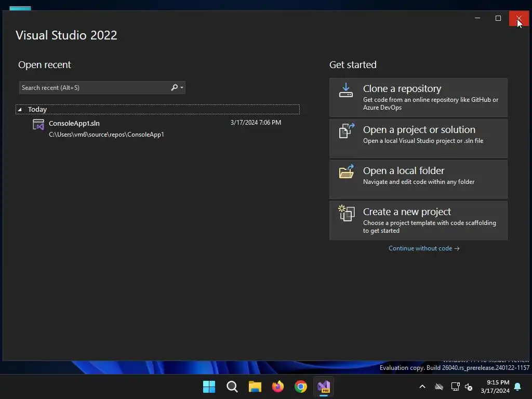
Task: Launch Firefox from the taskbar
Action: pos(278,387)
